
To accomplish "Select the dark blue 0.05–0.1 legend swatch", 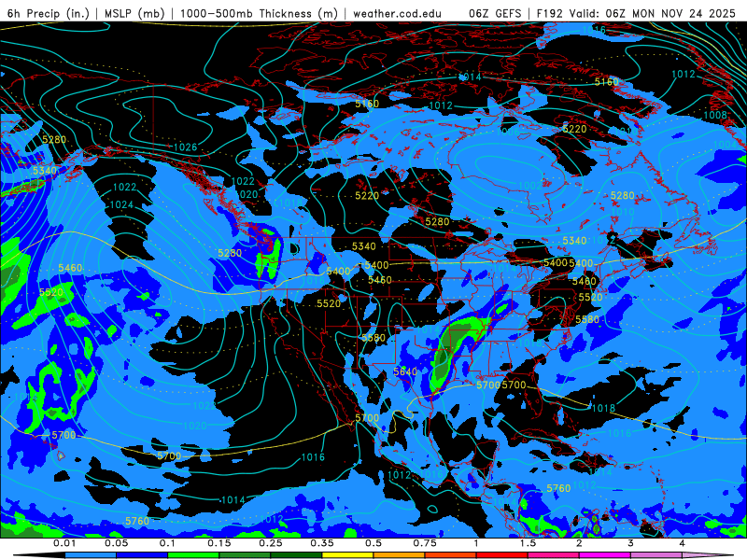I will click(142, 555).
